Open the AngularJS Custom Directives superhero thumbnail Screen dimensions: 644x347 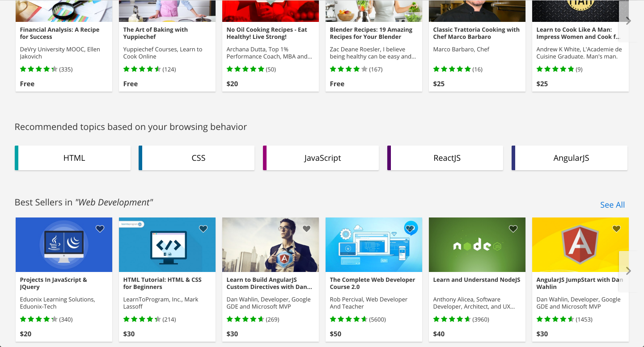(x=271, y=245)
